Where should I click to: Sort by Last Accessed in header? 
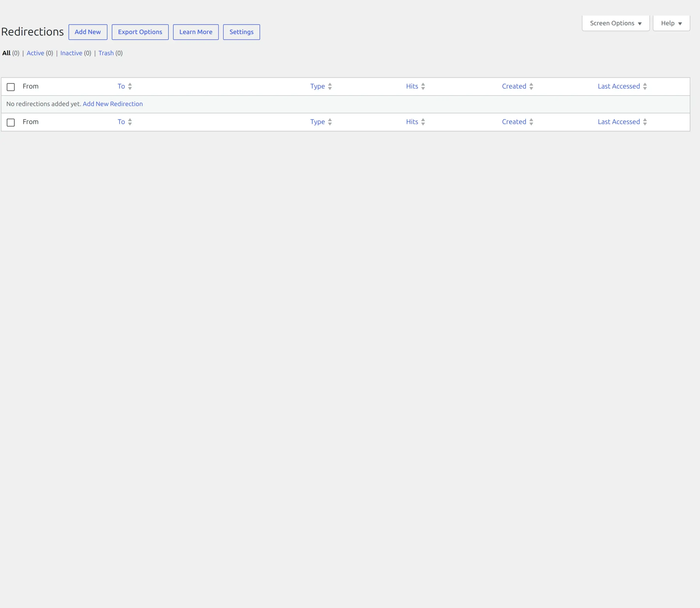coord(619,86)
